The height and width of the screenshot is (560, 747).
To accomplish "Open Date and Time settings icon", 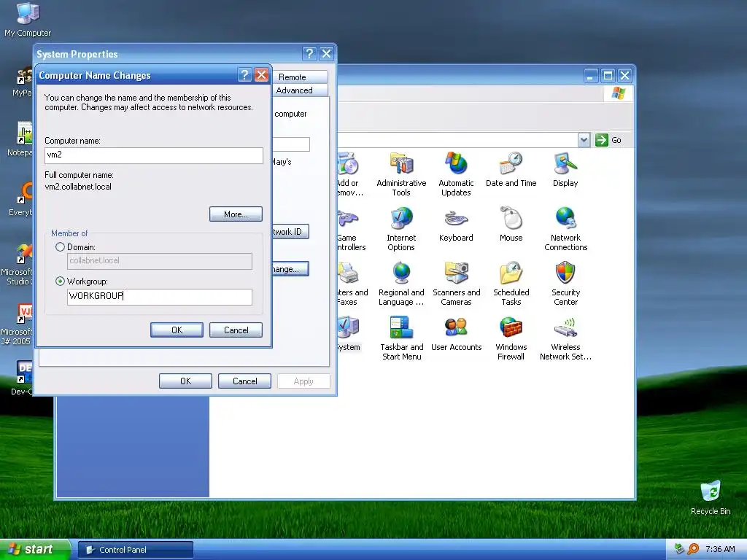I will [511, 170].
